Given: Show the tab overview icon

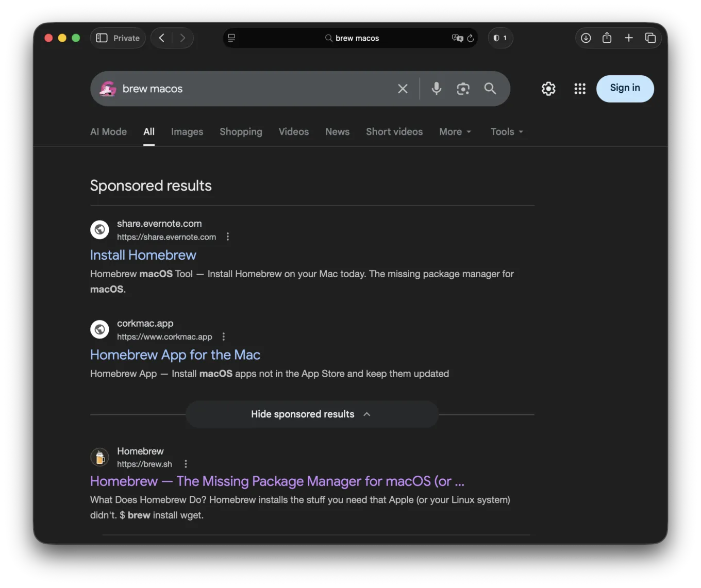Looking at the screenshot, I should click(650, 38).
